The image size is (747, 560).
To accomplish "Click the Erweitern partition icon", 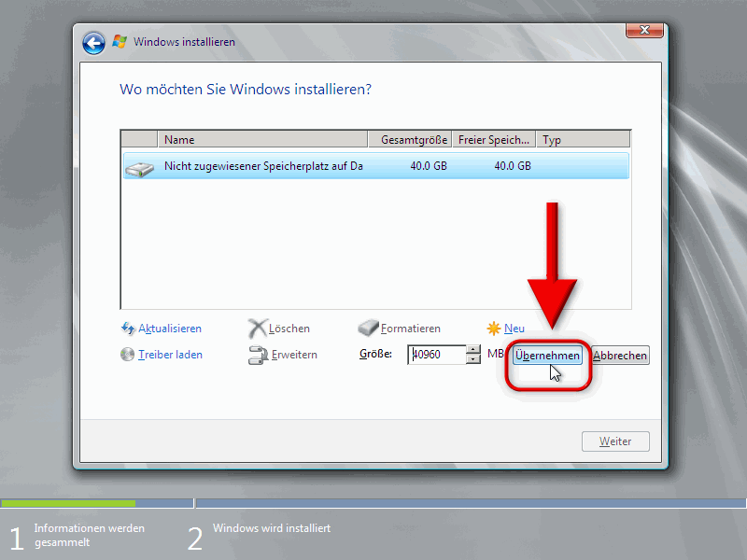I will coord(258,355).
